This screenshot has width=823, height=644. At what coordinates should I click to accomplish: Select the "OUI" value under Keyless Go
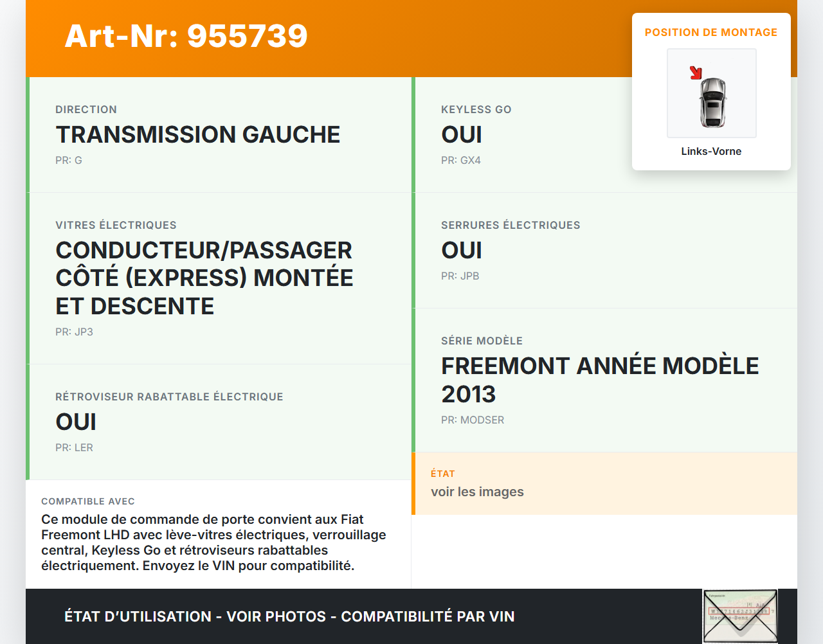click(462, 134)
